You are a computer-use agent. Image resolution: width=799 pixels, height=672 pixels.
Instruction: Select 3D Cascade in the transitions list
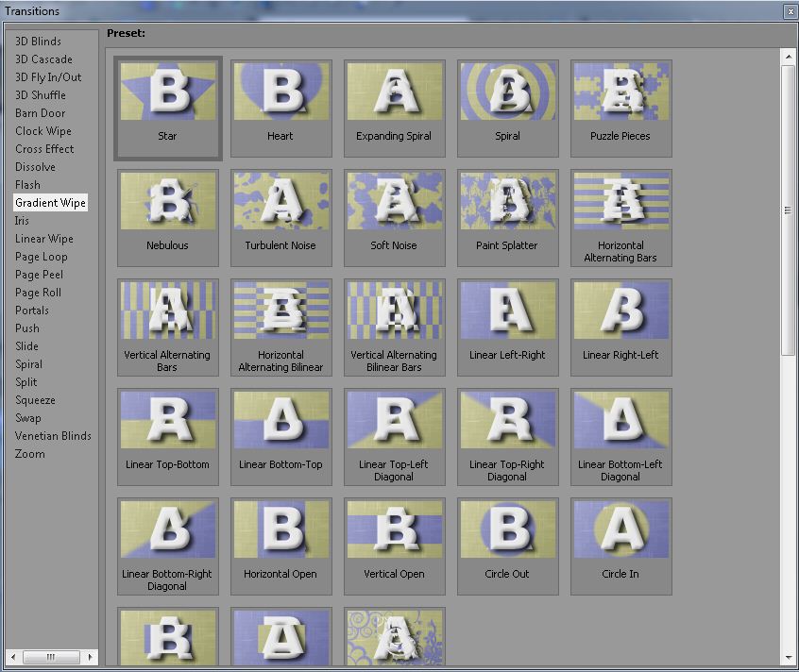(x=43, y=59)
